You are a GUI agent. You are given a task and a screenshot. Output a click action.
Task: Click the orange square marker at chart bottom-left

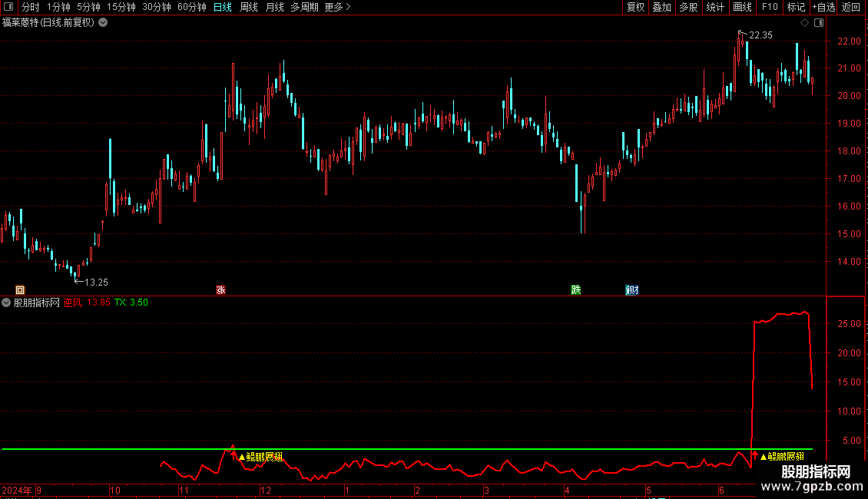20,290
